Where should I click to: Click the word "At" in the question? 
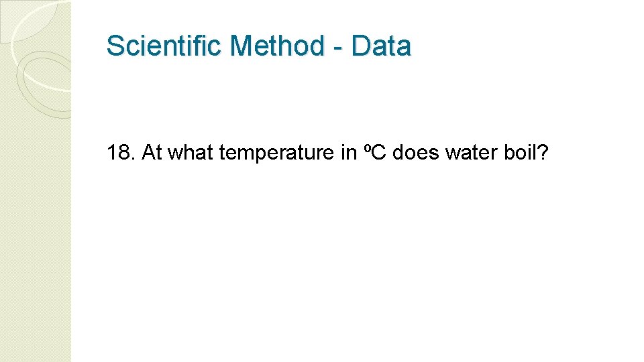(x=152, y=152)
